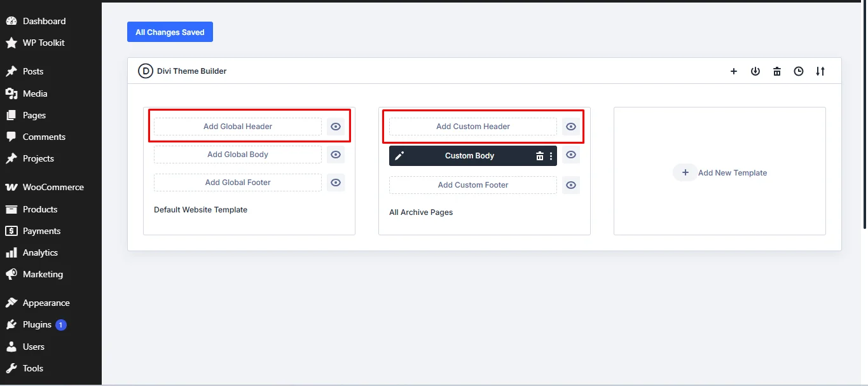
Task: Open Marketing menu item
Action: 51,274
